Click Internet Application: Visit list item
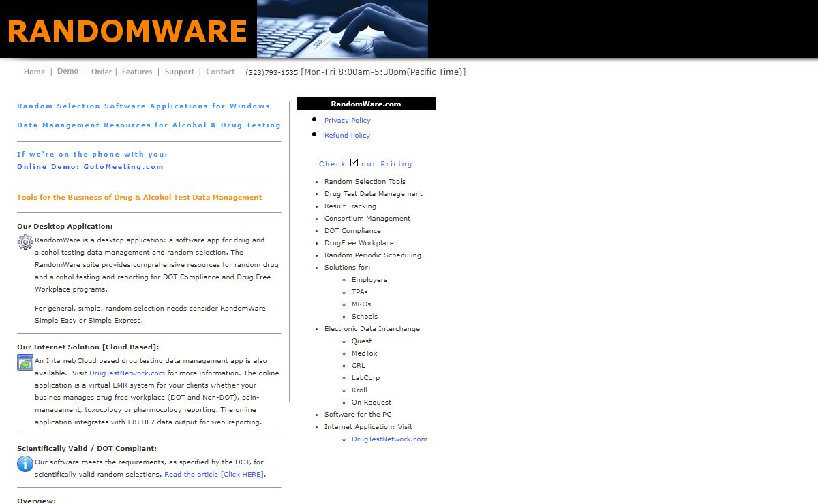The image size is (818, 504). click(x=369, y=426)
